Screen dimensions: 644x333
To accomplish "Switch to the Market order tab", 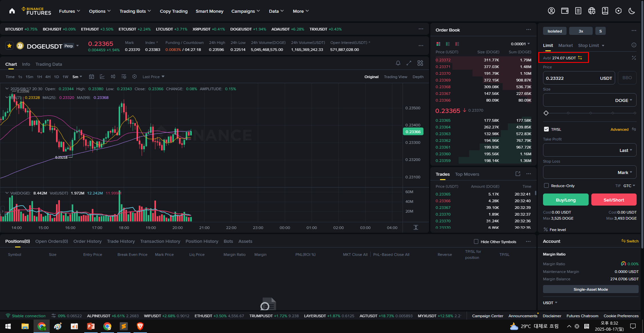I will point(565,45).
